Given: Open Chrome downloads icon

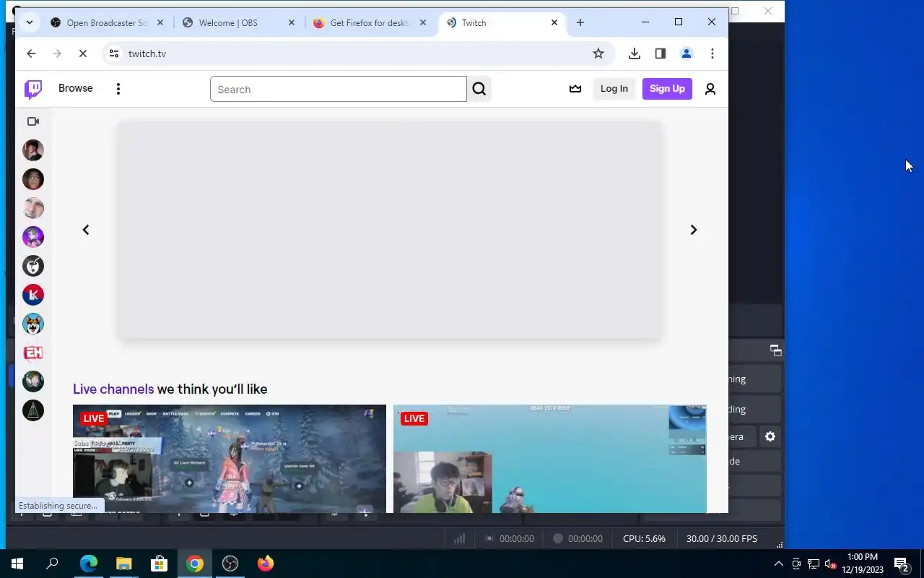Looking at the screenshot, I should point(635,53).
